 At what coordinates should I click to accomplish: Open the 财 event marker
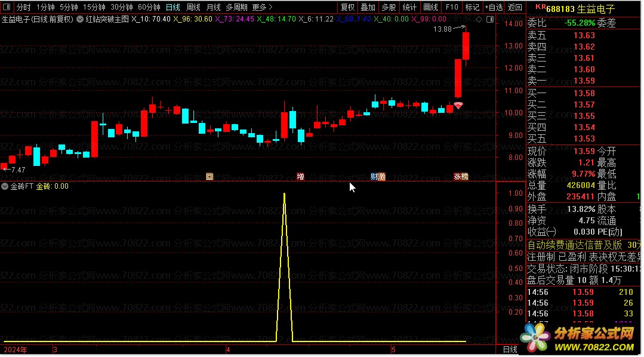click(x=374, y=177)
